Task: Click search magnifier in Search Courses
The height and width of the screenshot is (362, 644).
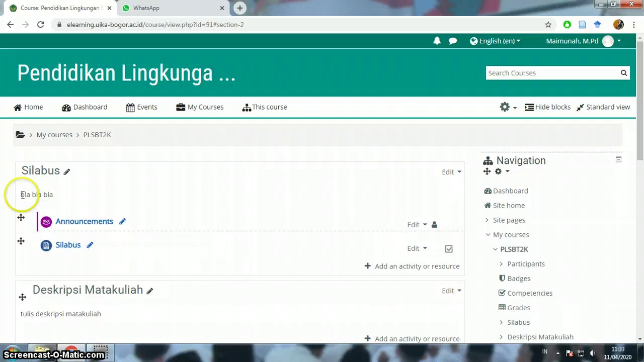Action: click(623, 73)
